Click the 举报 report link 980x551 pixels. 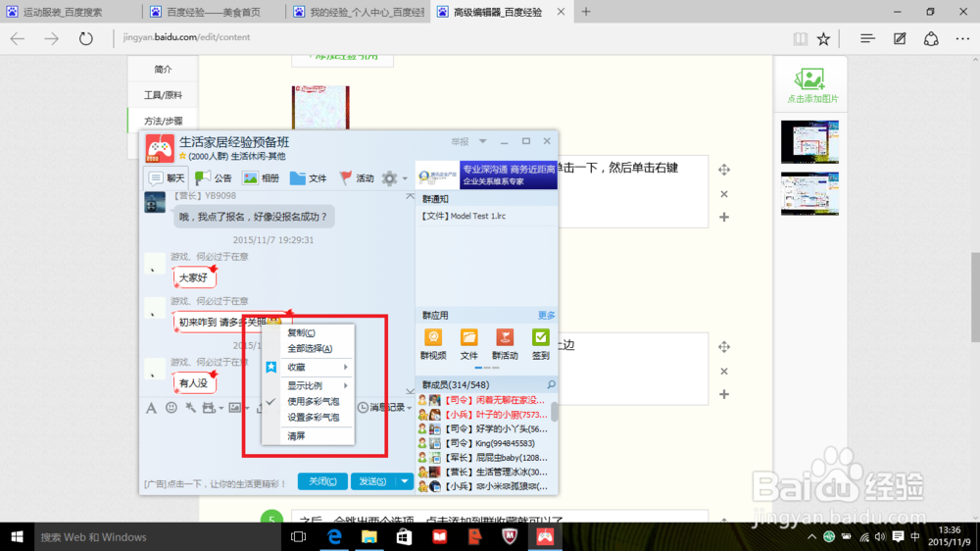pos(460,141)
